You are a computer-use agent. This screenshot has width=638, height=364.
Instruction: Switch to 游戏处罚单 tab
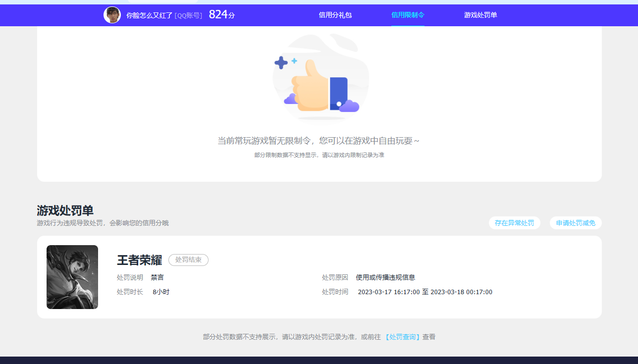pos(480,15)
